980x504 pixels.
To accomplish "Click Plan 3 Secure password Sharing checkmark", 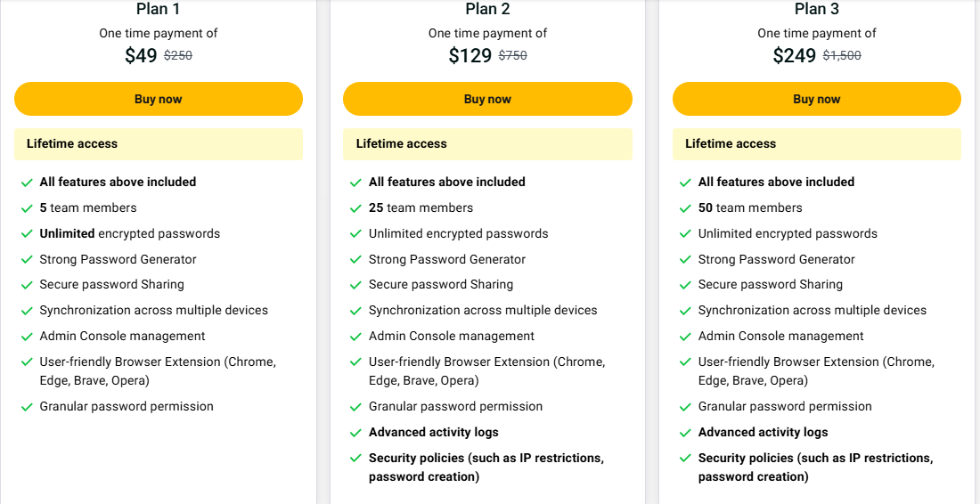I will coord(685,285).
